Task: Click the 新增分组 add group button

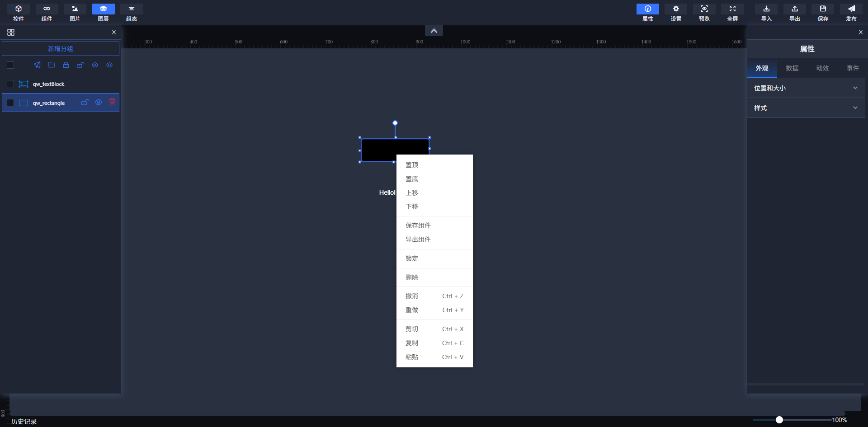Action: [61, 49]
